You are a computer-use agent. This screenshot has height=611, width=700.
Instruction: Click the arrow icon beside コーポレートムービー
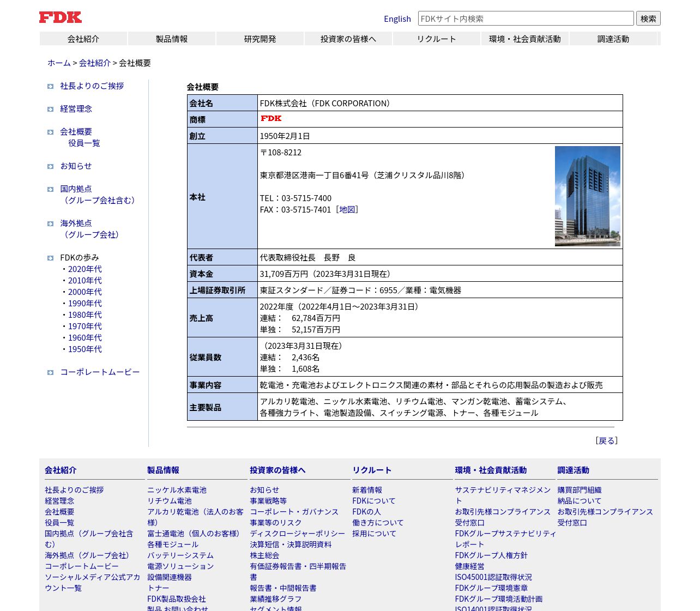tap(50, 373)
